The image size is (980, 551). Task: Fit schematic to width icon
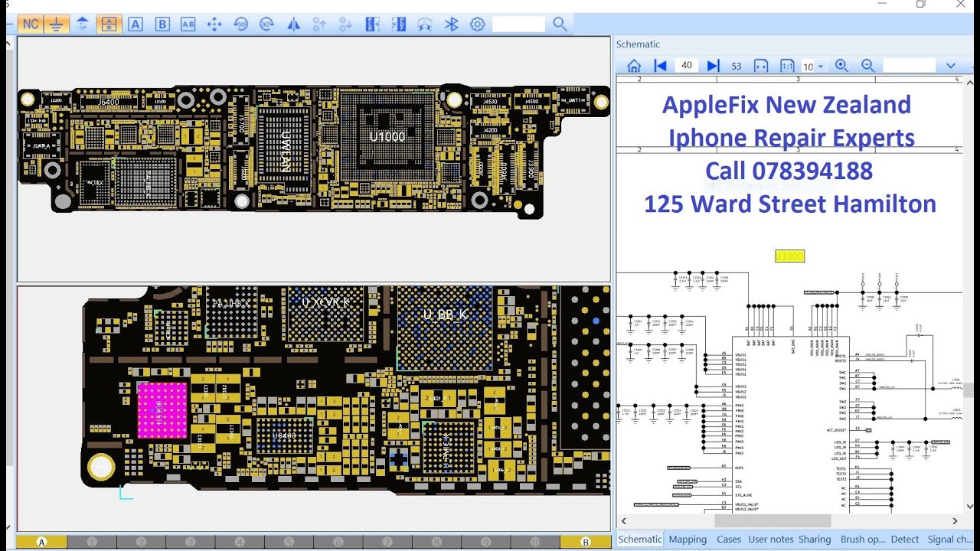[x=761, y=66]
